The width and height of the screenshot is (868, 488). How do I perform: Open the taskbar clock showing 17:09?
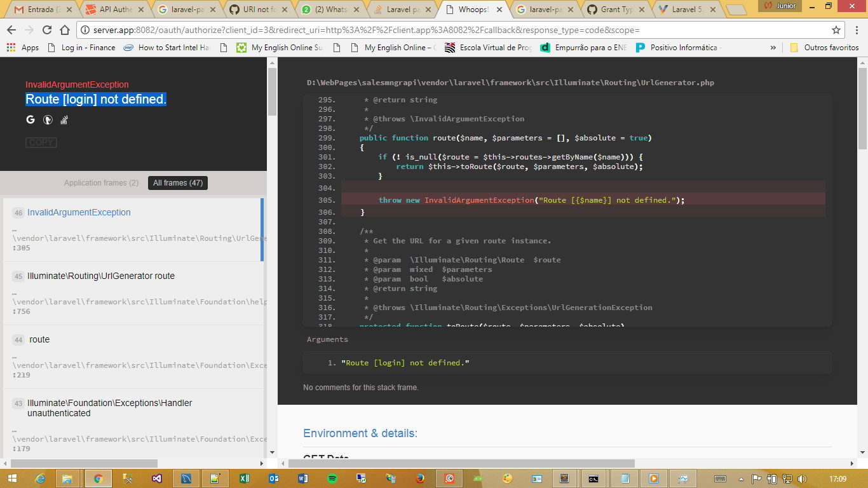tap(838, 478)
